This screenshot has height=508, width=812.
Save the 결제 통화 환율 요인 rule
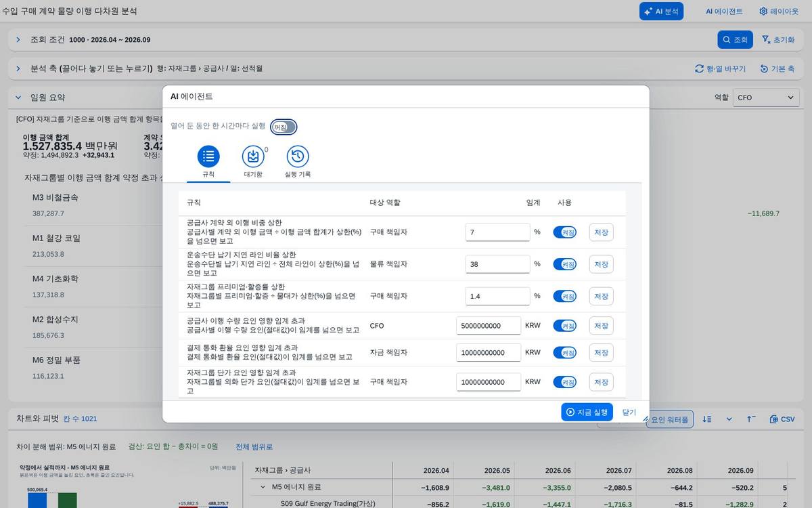click(602, 353)
